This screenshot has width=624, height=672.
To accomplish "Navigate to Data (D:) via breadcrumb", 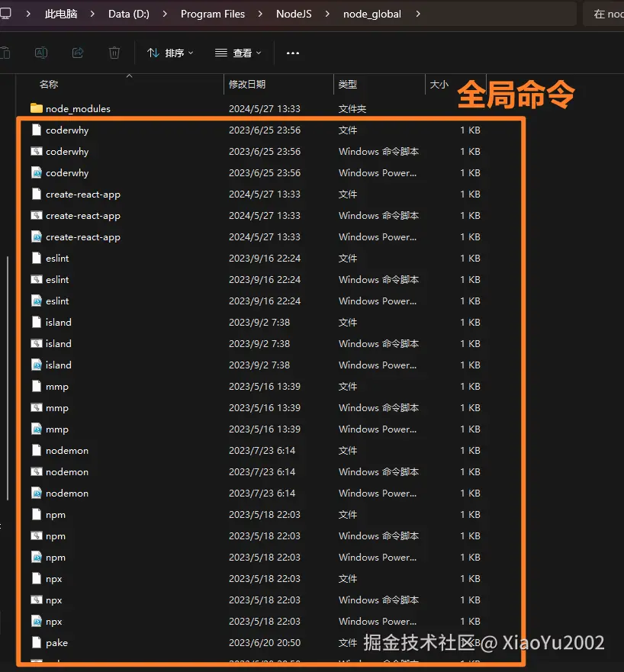I will point(127,13).
